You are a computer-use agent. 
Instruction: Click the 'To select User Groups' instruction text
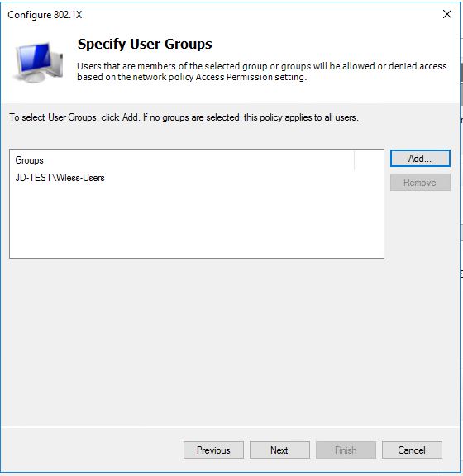point(184,117)
